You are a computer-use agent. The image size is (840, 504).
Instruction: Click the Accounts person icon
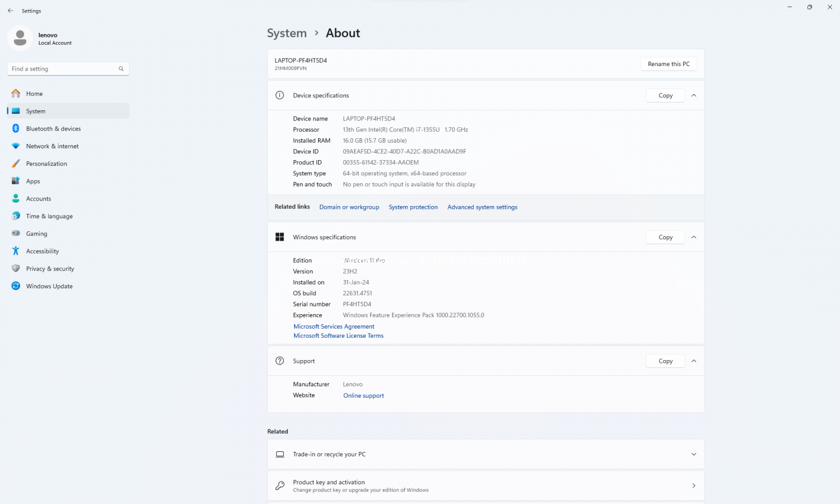click(x=16, y=198)
